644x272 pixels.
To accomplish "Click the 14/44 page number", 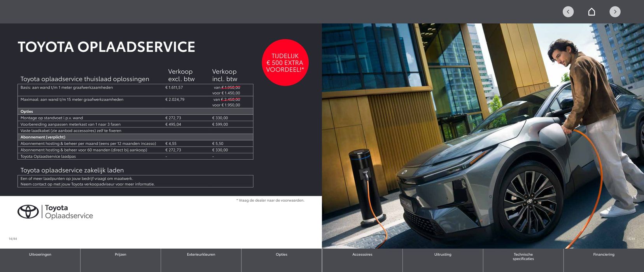I will [13, 239].
